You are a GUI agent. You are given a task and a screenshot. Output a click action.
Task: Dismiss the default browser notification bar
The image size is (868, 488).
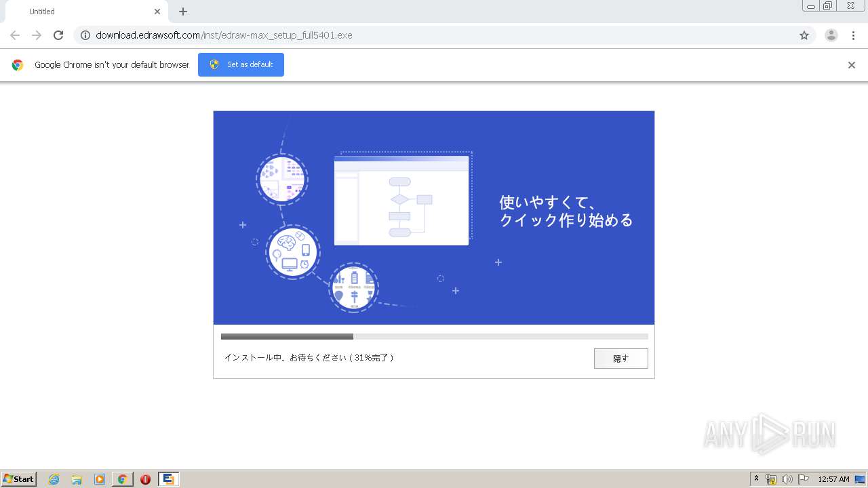point(851,65)
